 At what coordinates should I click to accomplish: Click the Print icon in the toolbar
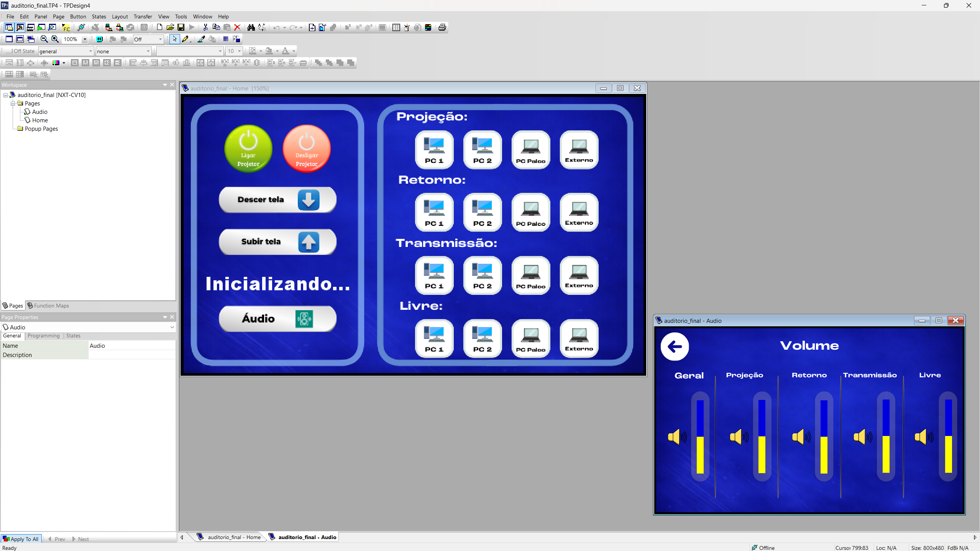[442, 28]
